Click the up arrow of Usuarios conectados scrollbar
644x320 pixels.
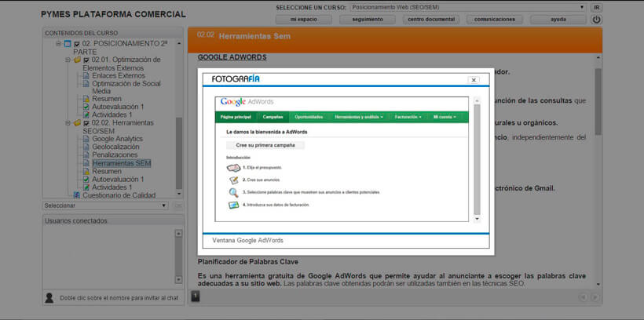(x=178, y=234)
